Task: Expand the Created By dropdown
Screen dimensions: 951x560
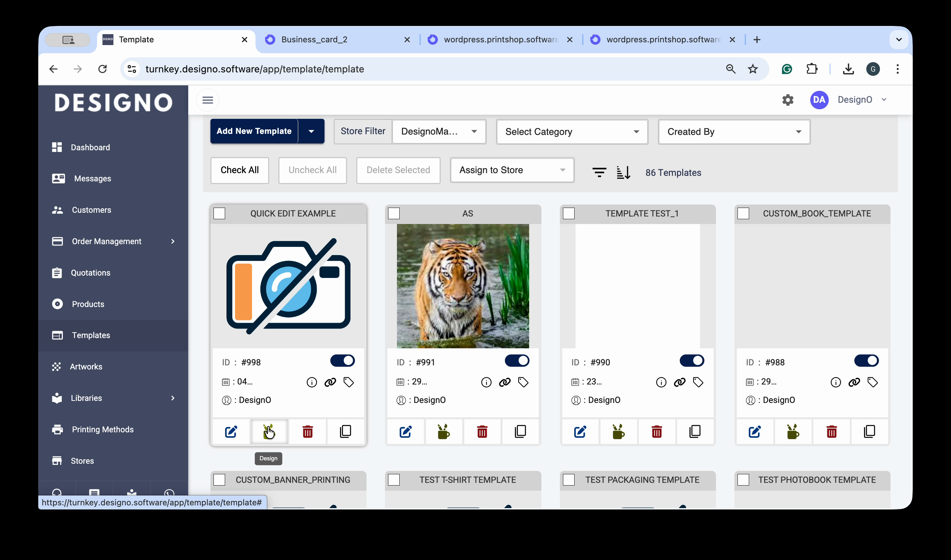Action: tap(734, 132)
